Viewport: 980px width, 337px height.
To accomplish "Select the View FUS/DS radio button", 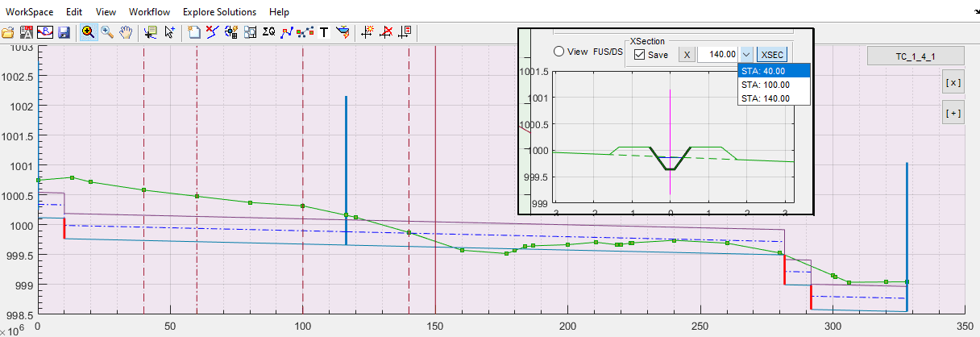I will click(559, 52).
